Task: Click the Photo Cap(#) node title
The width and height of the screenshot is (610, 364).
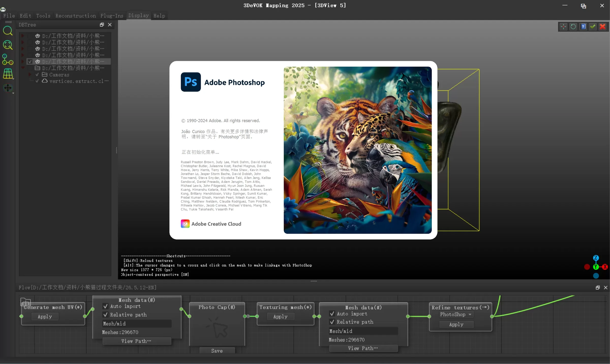Action: pyautogui.click(x=217, y=307)
